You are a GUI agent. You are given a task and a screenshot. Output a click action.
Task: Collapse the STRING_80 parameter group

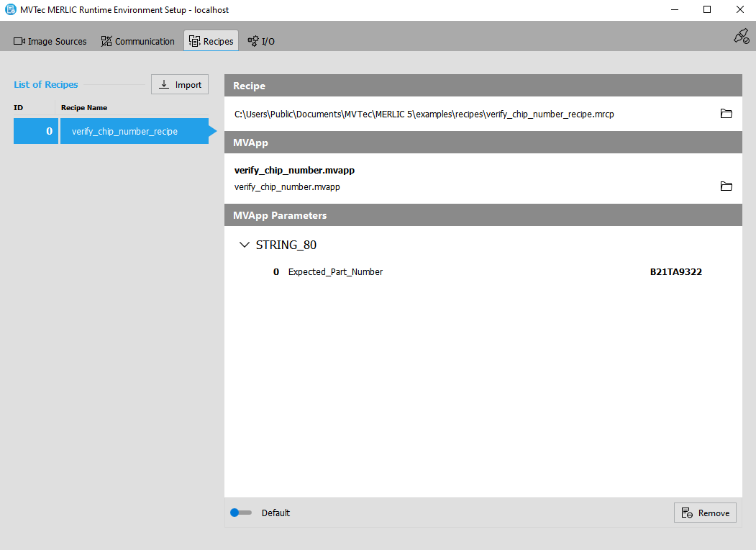244,245
